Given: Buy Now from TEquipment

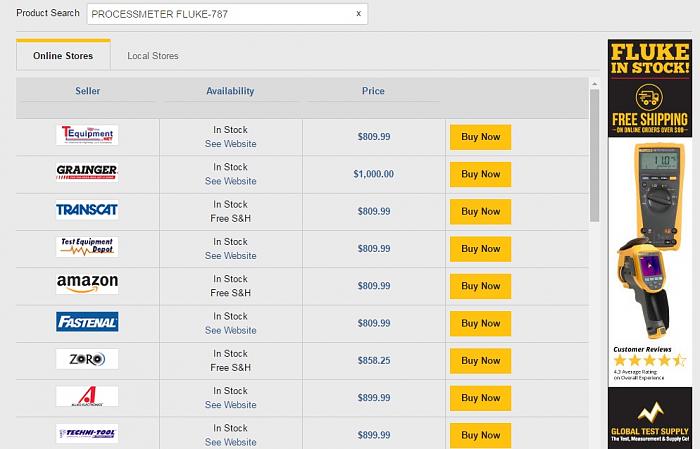Looking at the screenshot, I should [480, 137].
